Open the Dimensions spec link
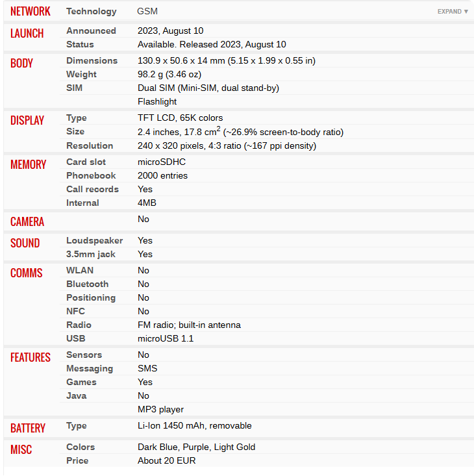The image size is (474, 476). click(92, 60)
